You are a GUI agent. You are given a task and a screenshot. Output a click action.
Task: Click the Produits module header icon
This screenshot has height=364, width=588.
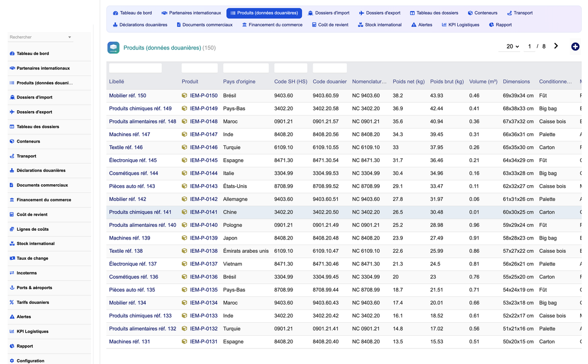(113, 48)
